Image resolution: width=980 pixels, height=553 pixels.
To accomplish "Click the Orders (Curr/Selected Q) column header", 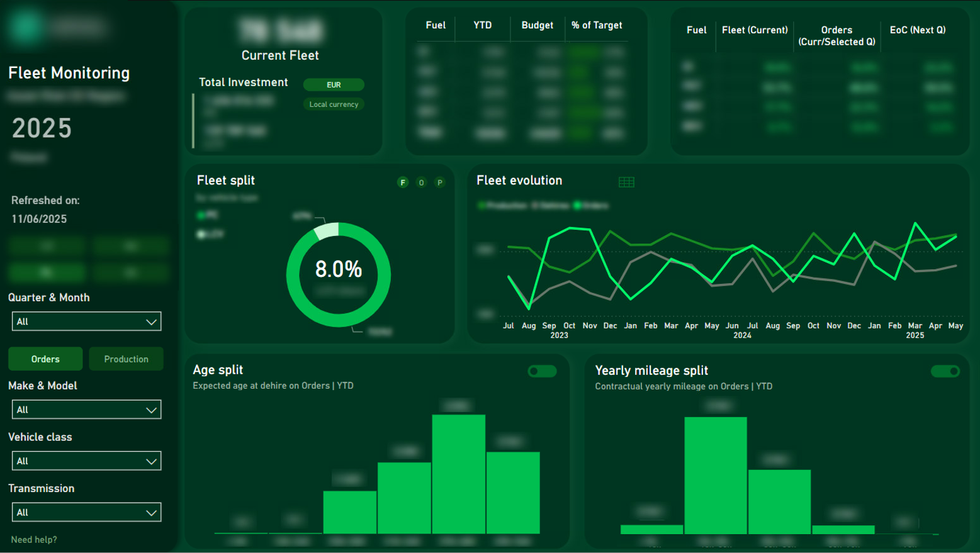I will tap(836, 36).
